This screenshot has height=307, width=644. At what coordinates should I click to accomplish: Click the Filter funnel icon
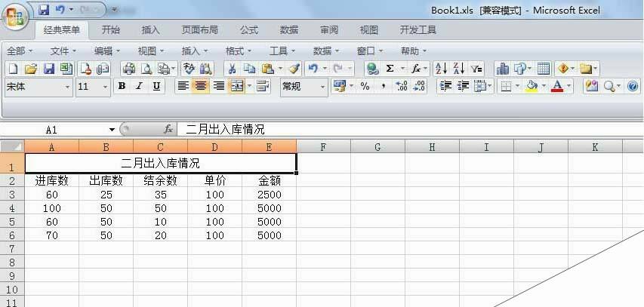click(476, 69)
